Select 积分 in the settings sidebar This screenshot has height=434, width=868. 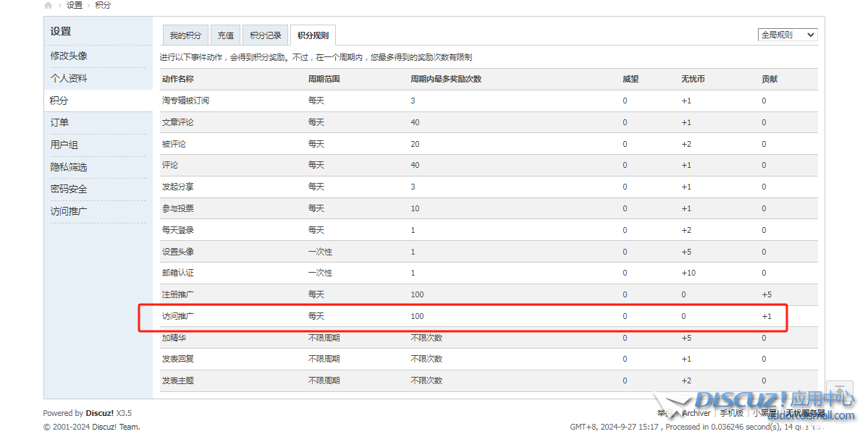point(59,101)
